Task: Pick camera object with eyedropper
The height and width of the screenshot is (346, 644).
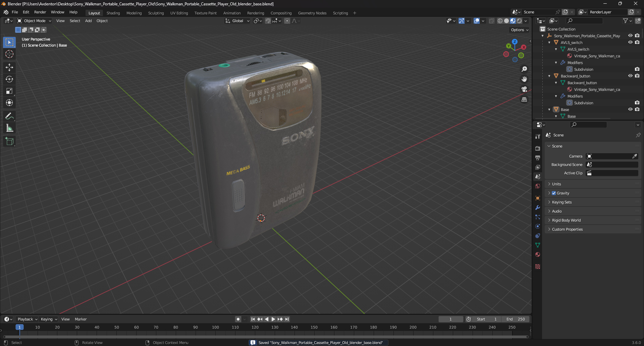Action: pos(635,156)
